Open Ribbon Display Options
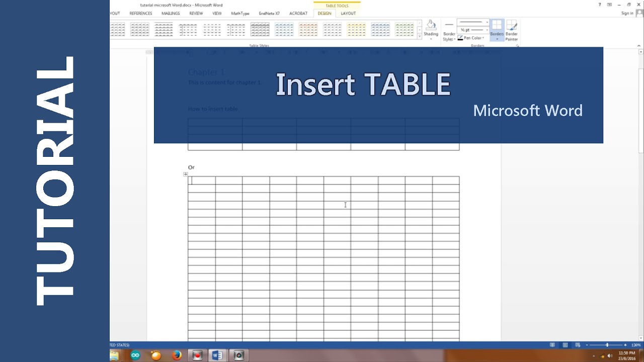The image size is (644, 362). (609, 5)
